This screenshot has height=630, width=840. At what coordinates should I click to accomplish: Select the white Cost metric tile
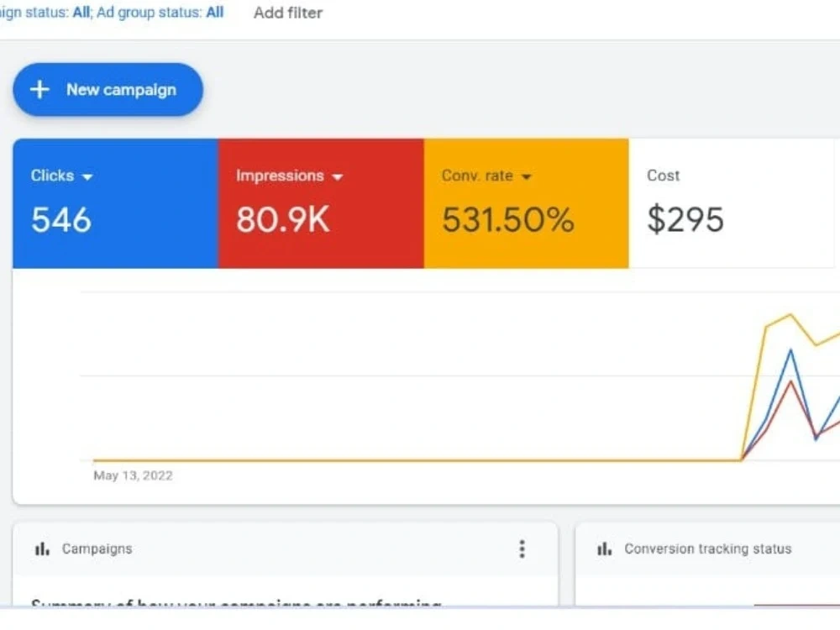[x=732, y=203]
